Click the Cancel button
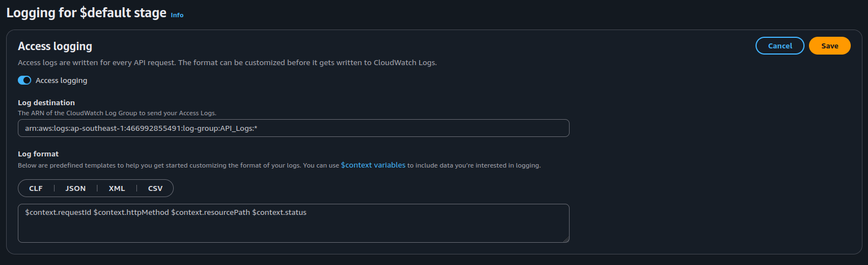The image size is (868, 265). (x=779, y=46)
